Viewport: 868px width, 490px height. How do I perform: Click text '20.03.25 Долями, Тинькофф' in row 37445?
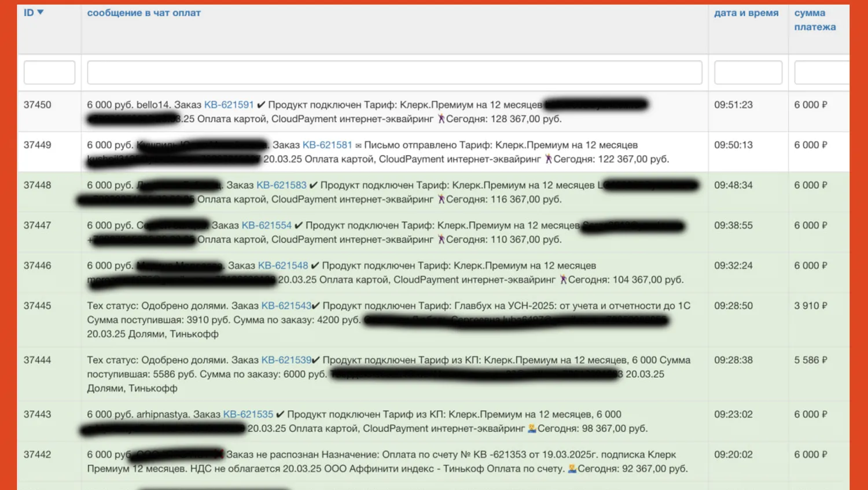click(x=153, y=334)
